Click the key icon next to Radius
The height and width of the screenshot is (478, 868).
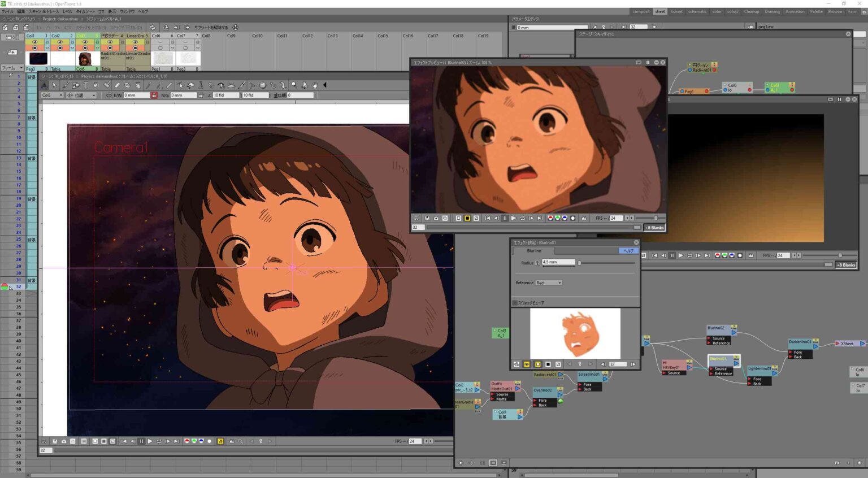537,262
